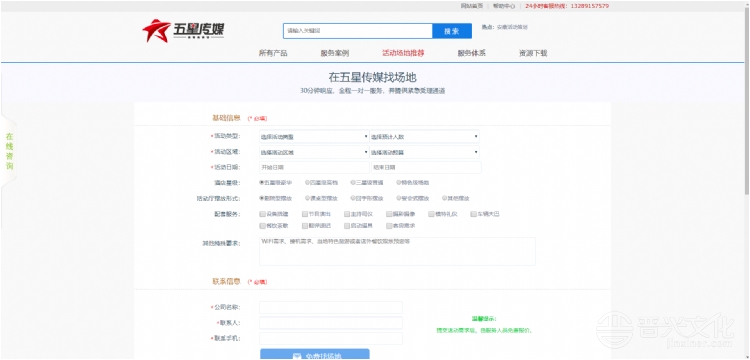Click the 基础信息 section title

pyautogui.click(x=226, y=118)
